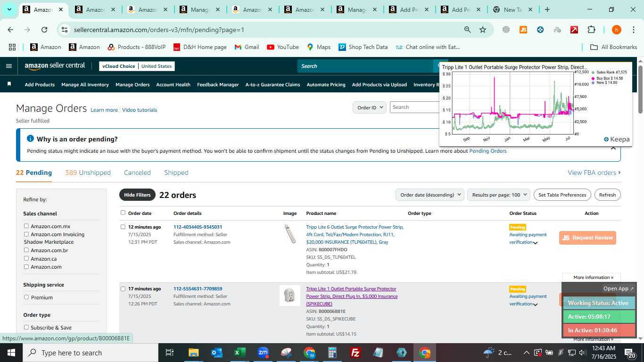Switch to the Shipped orders tab

(x=176, y=173)
